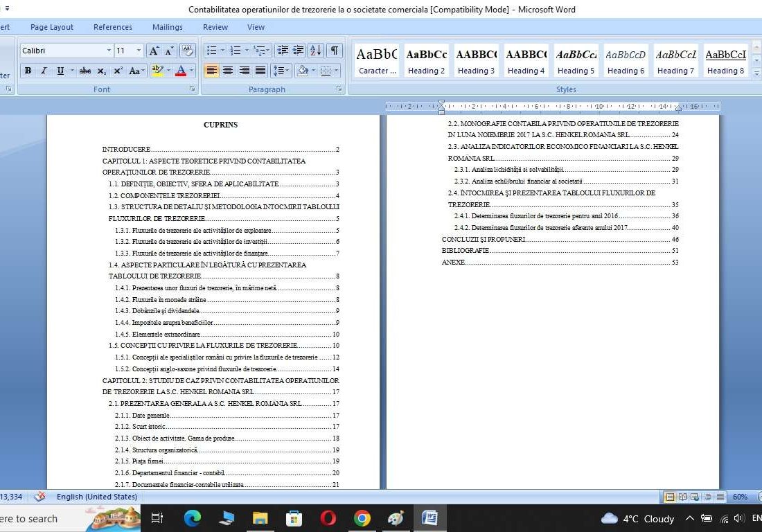Enable Center paragraph alignment
762x532 pixels.
[x=228, y=70]
